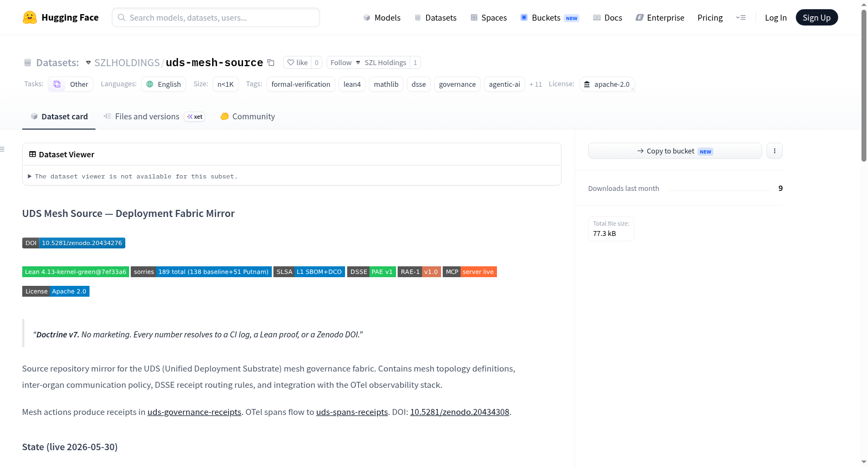868x467 pixels.
Task: Open the SZL Holdings follower count
Action: point(416,62)
